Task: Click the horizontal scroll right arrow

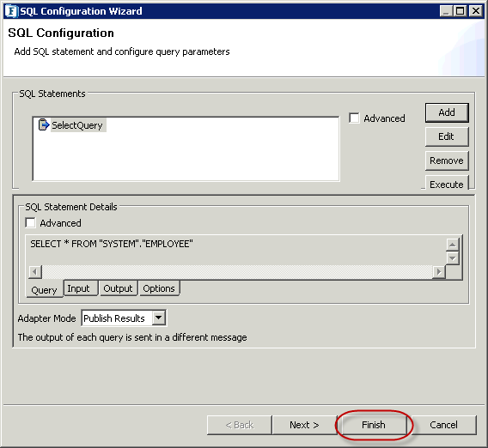Action: [439, 272]
